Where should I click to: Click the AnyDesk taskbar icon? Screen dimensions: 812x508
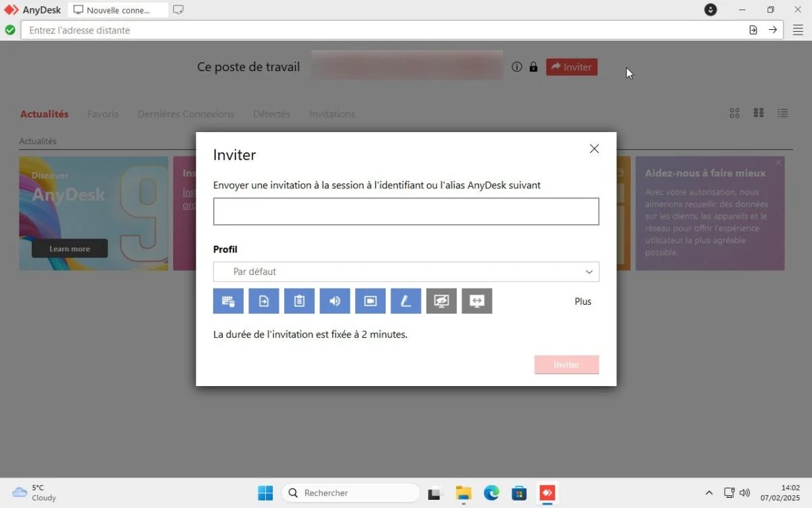(547, 493)
